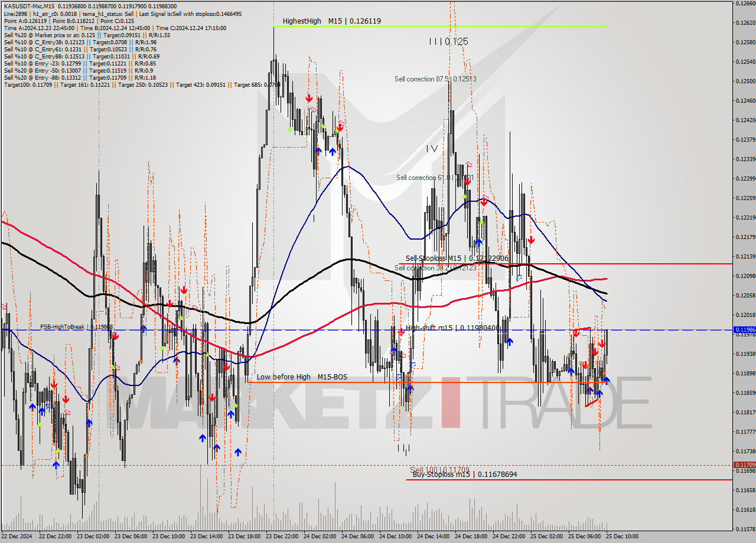Select the 0.11578 price axis label

(x=745, y=529)
